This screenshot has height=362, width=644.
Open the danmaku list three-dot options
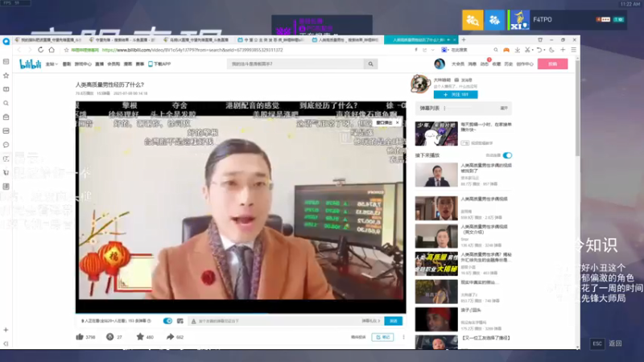(x=444, y=109)
